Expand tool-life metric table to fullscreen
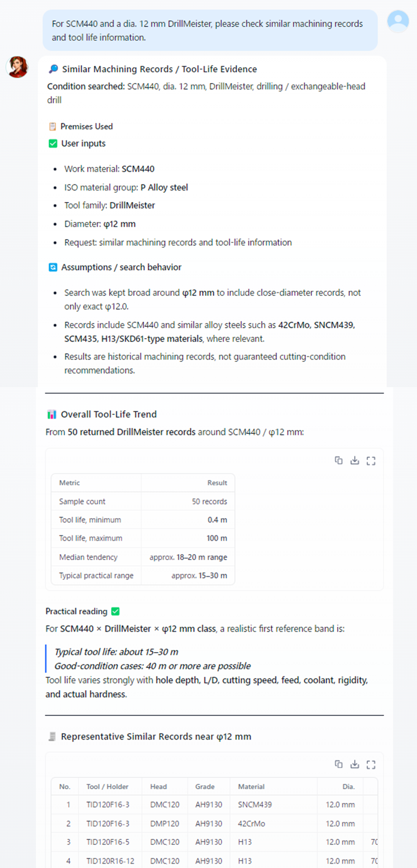417x868 pixels. (x=371, y=460)
